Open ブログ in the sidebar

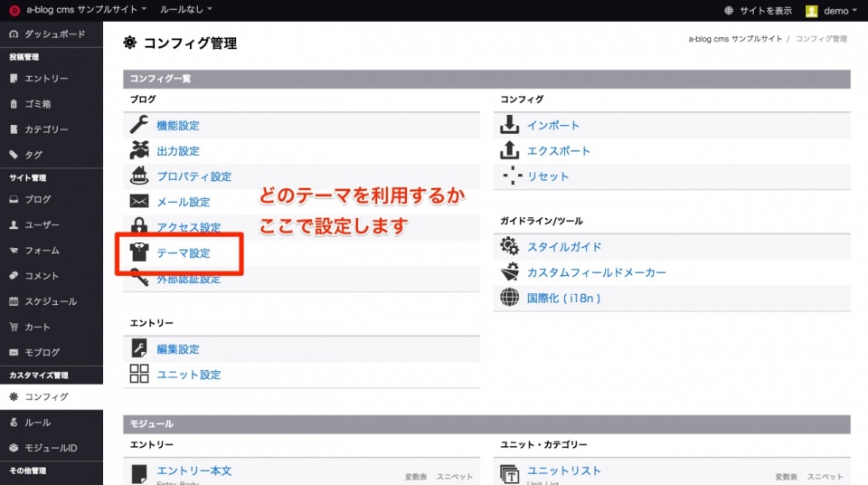coord(52,200)
